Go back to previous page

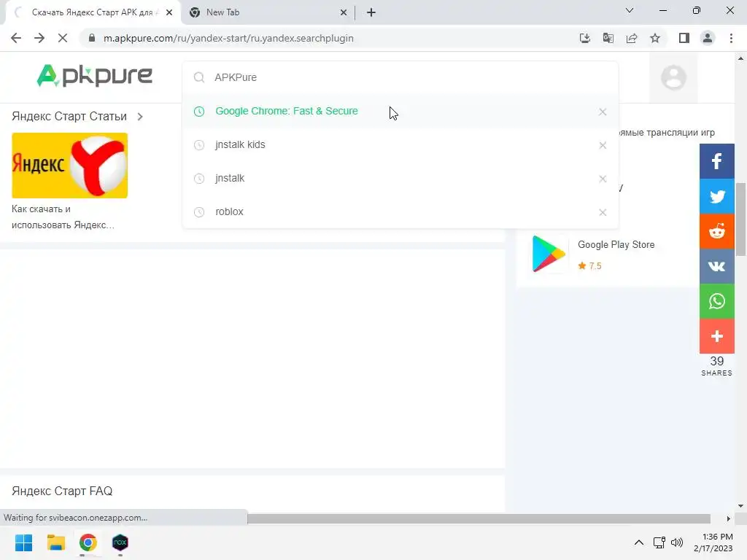click(x=16, y=38)
